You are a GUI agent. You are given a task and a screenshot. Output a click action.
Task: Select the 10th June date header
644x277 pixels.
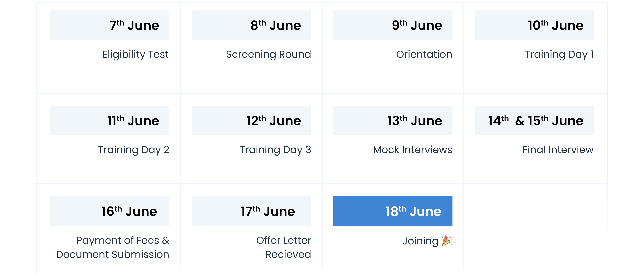tap(534, 25)
